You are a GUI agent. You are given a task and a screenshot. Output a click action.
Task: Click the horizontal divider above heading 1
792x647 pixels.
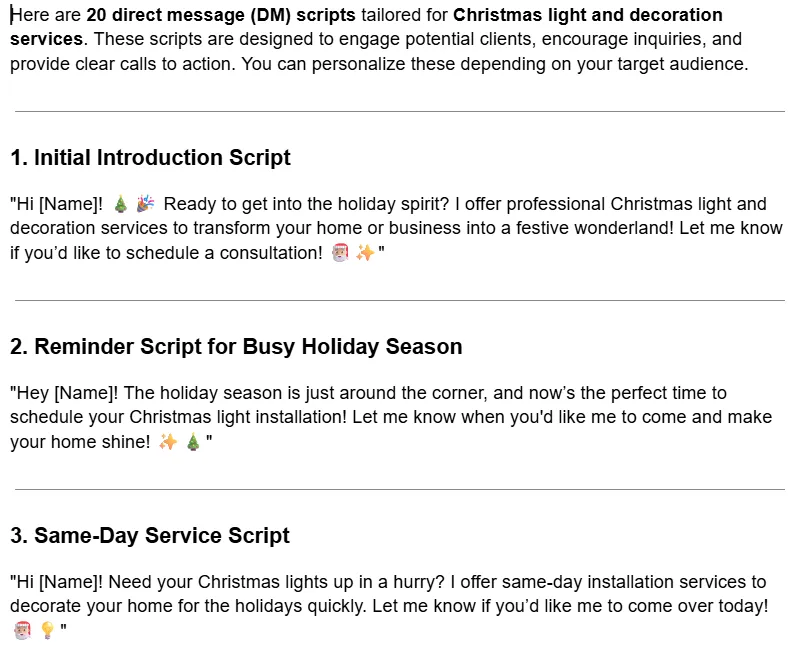tap(400, 111)
